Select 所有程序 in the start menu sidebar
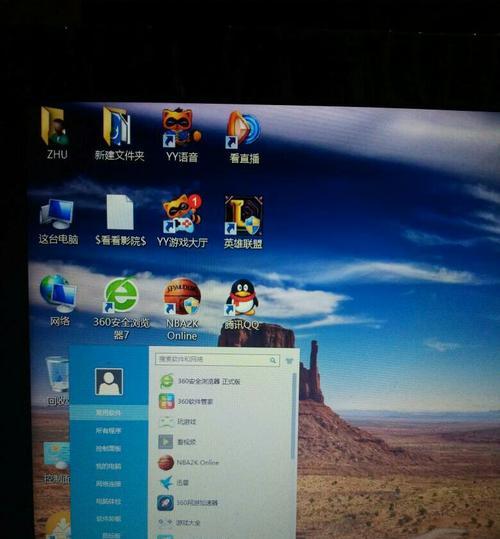 (108, 430)
